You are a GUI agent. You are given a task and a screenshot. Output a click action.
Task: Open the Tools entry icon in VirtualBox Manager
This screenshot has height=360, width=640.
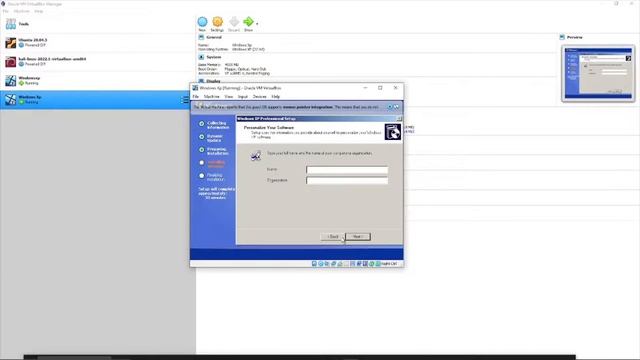tap(11, 24)
